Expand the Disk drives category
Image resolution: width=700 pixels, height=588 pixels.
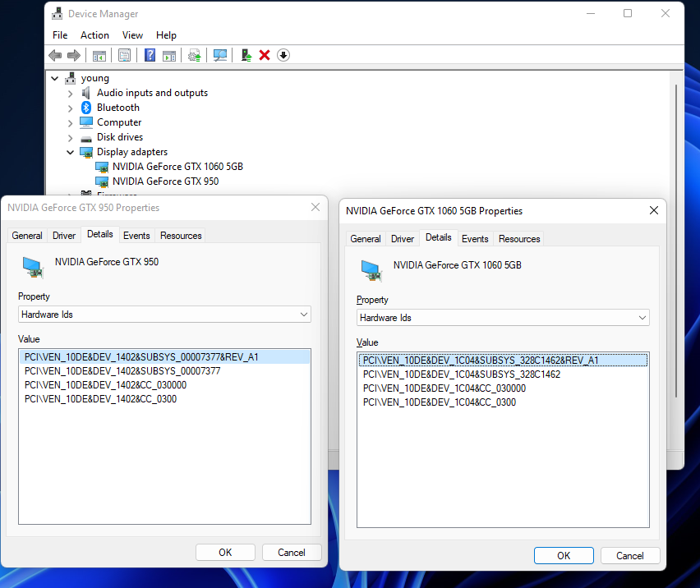pos(70,138)
